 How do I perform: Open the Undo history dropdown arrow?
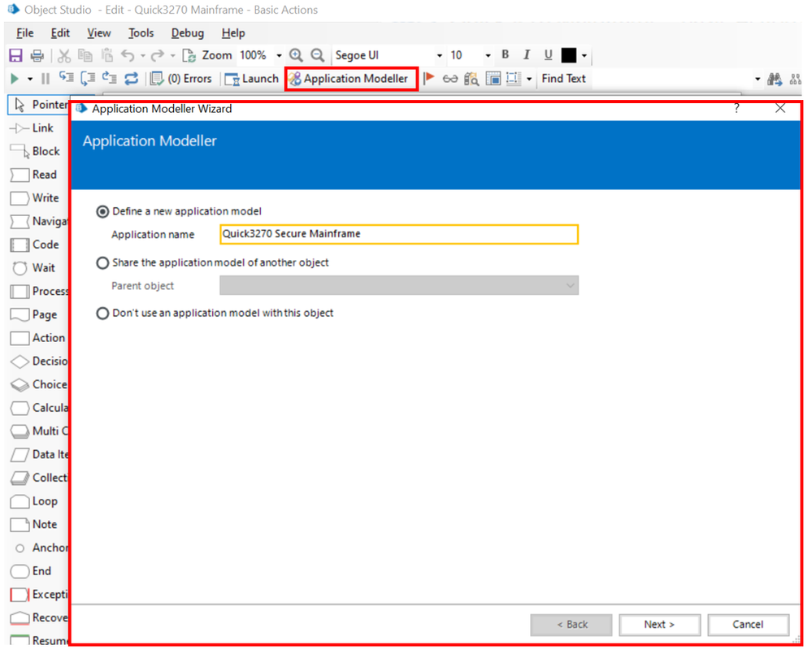coord(143,55)
